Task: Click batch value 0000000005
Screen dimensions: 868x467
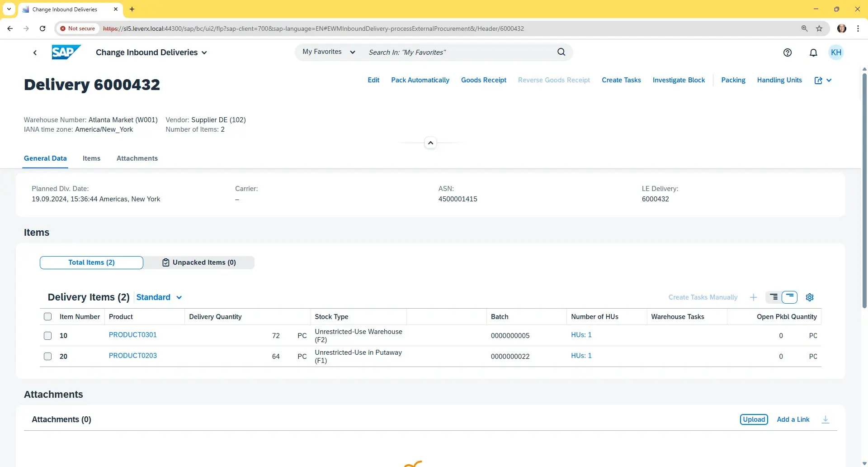Action: click(x=510, y=336)
